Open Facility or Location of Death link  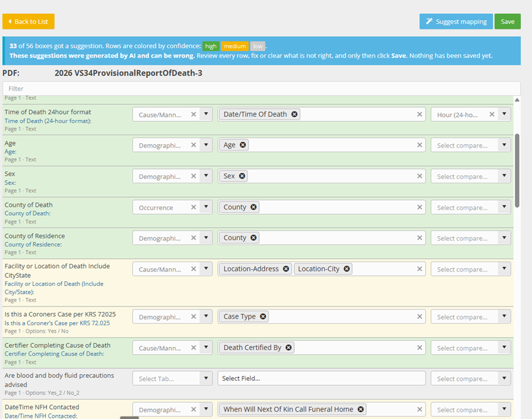(x=54, y=288)
